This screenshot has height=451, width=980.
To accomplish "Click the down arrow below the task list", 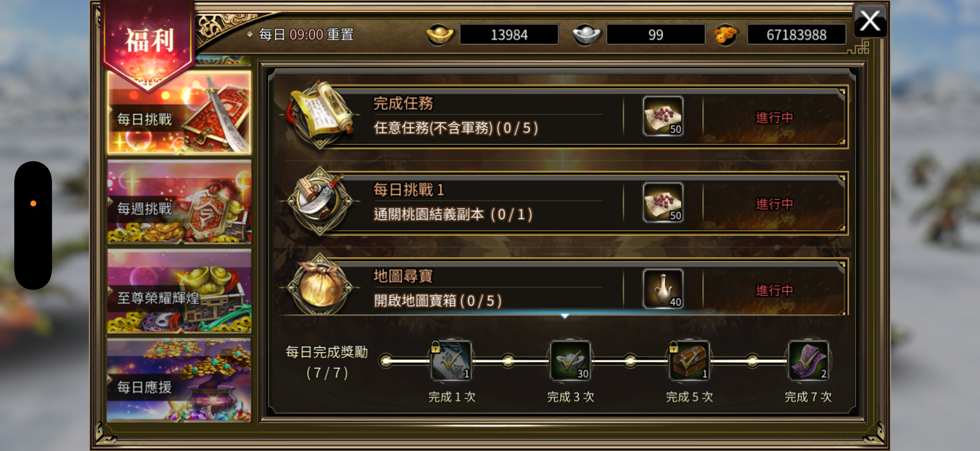I will [564, 316].
